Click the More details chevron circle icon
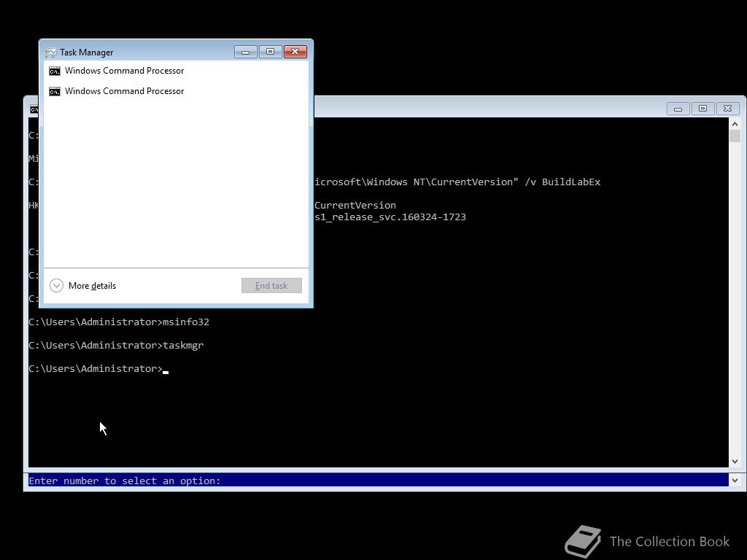The height and width of the screenshot is (560, 747). click(x=56, y=285)
